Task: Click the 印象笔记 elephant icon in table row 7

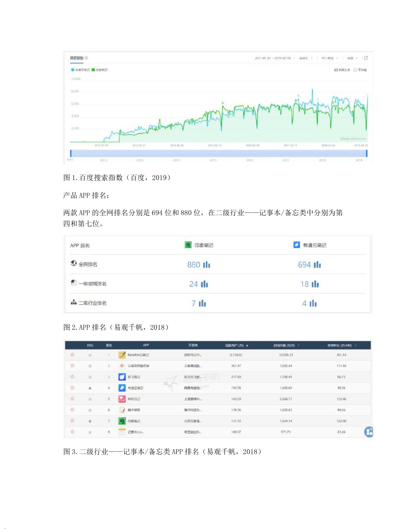Action: tap(122, 421)
